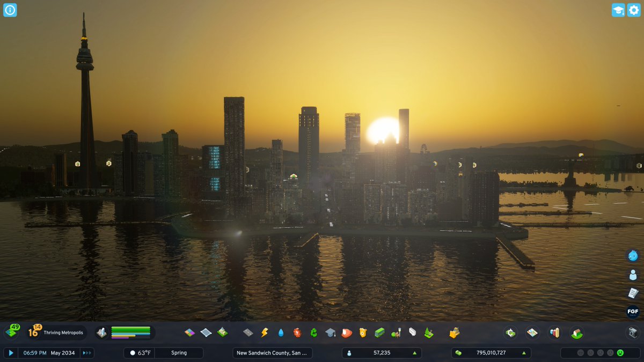644x362 pixels.
Task: Open the City Statistics bars icon
Action: [x=554, y=333]
